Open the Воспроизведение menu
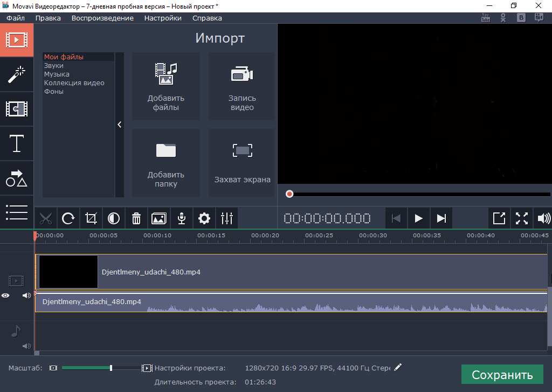Viewport: 552px width, 392px height. 102,18
